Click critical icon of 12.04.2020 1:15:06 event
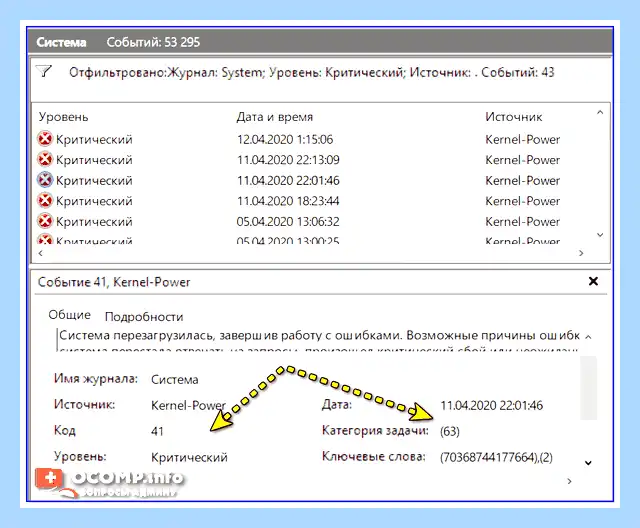The height and width of the screenshot is (528, 640). 45,139
